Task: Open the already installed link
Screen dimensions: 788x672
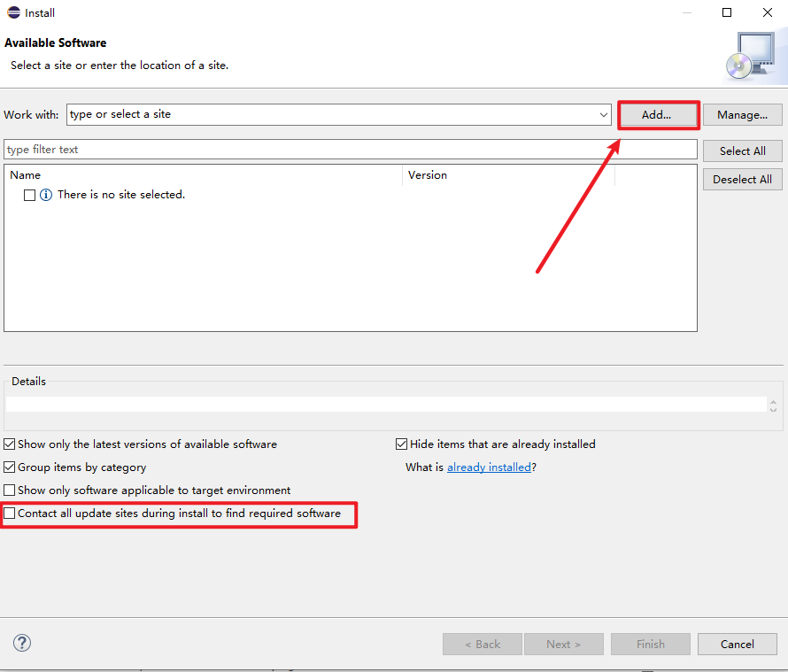Action: pos(489,467)
